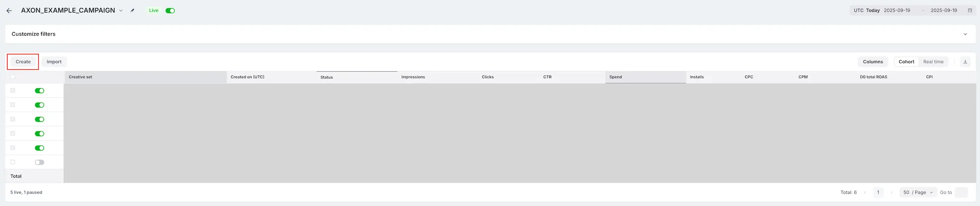This screenshot has height=206, width=980.
Task: Select page 1 in pagination
Action: point(878,193)
